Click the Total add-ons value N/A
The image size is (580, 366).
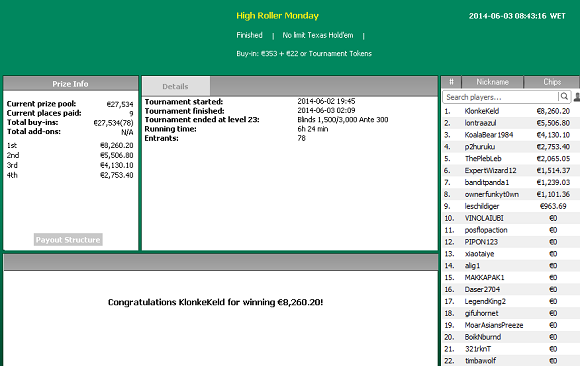point(127,132)
